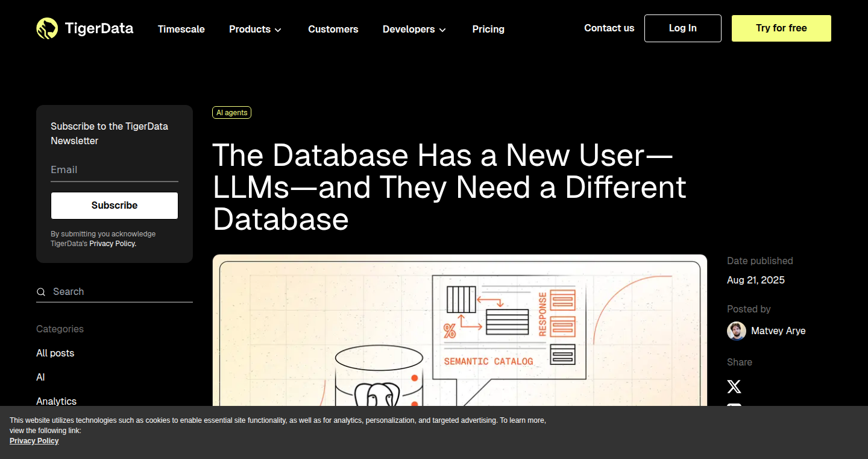The height and width of the screenshot is (459, 868).
Task: Select the Analytics category
Action: pos(57,401)
